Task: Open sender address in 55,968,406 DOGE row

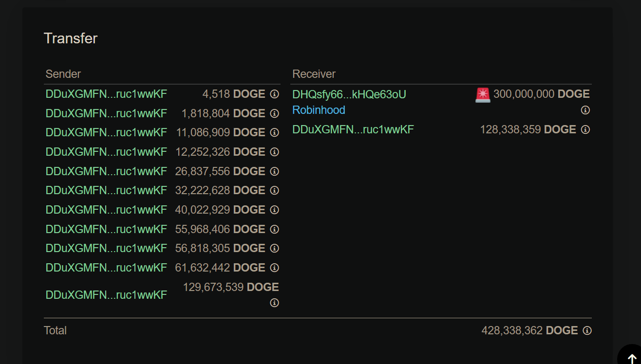Action: point(106,229)
